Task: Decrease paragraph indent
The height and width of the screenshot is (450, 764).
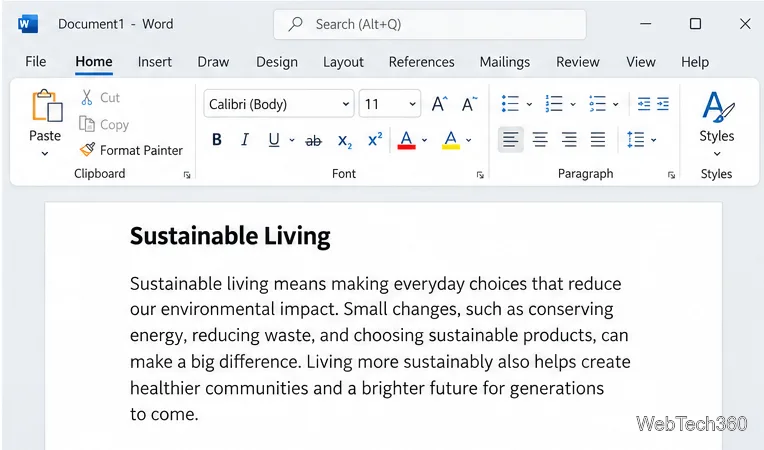Action: 644,104
